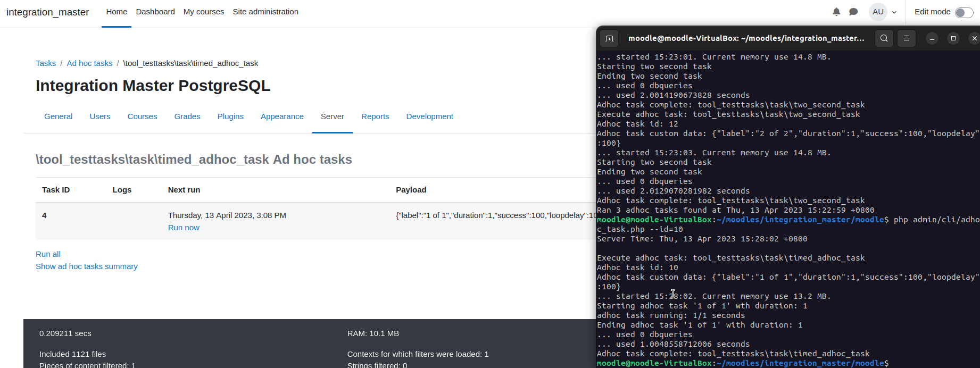Click terminal line Adhoc task id: 10
Viewport: 980px width, 368px height.
pos(637,267)
